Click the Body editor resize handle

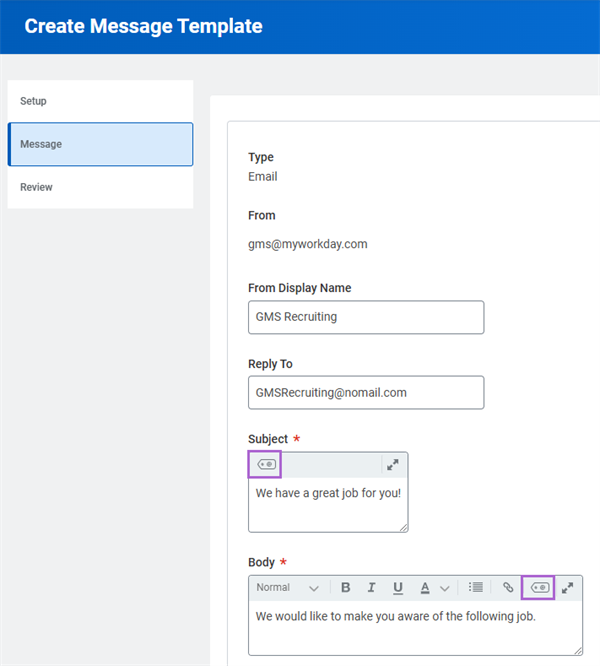pyautogui.click(x=578, y=651)
